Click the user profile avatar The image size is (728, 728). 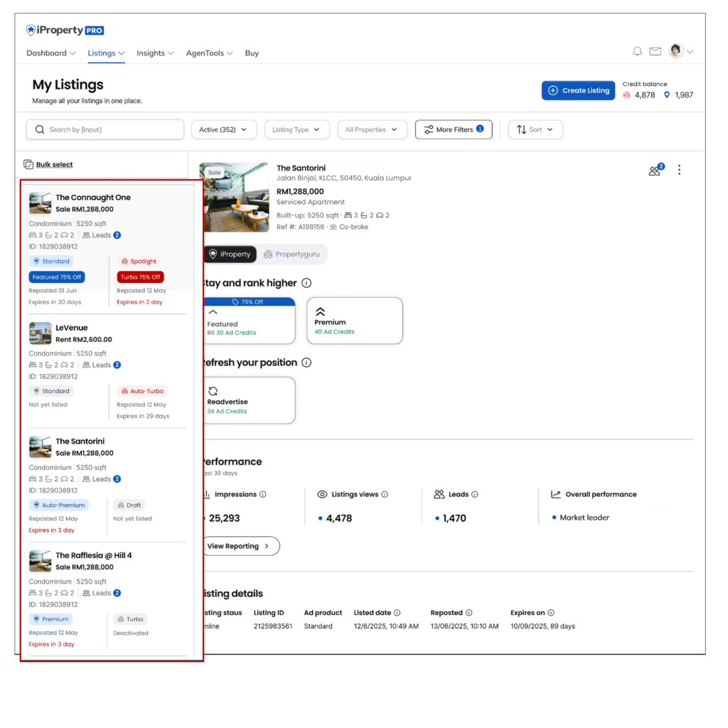click(x=676, y=51)
